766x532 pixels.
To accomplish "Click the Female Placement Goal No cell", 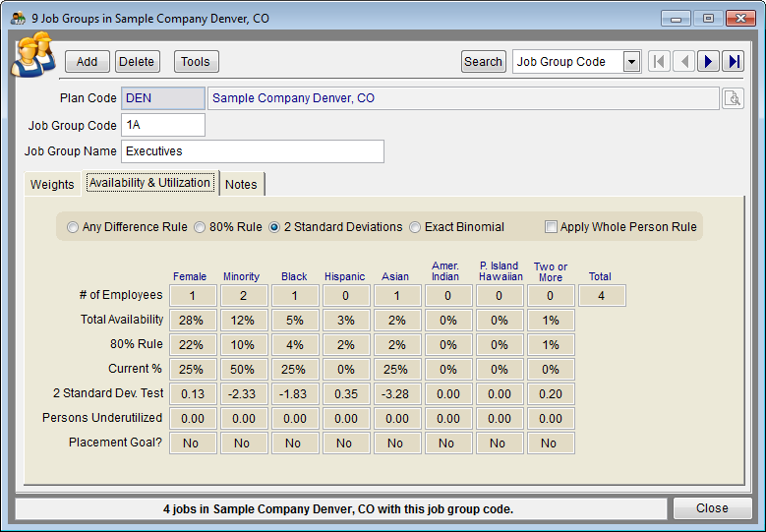I will click(x=193, y=443).
